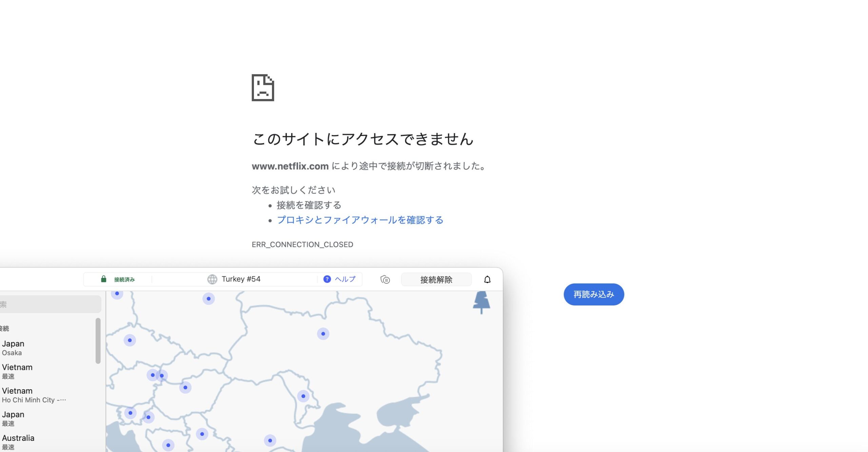Click the tree decoration icon on the map
Image resolution: width=868 pixels, height=452 pixels.
[x=481, y=302]
